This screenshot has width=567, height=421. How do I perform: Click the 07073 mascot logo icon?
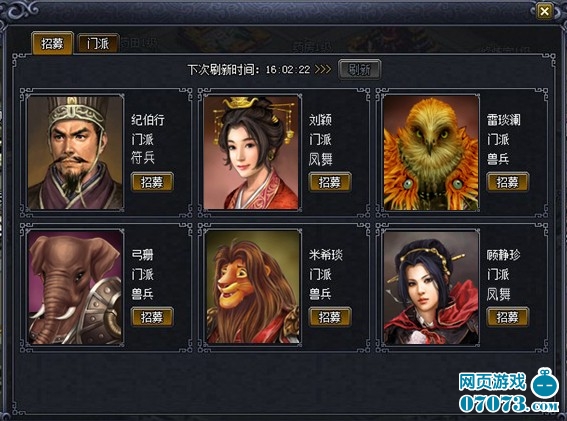(x=544, y=383)
